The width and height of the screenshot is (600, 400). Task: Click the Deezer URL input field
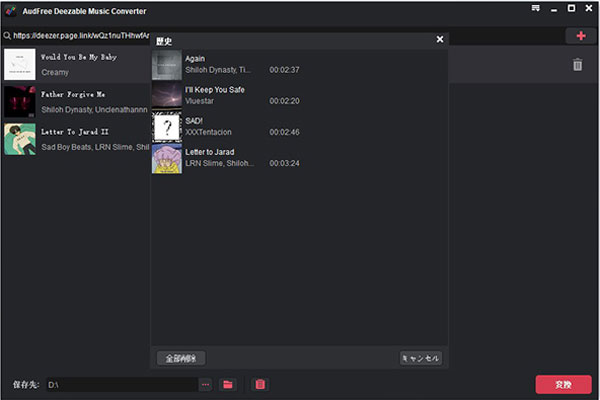coord(81,36)
